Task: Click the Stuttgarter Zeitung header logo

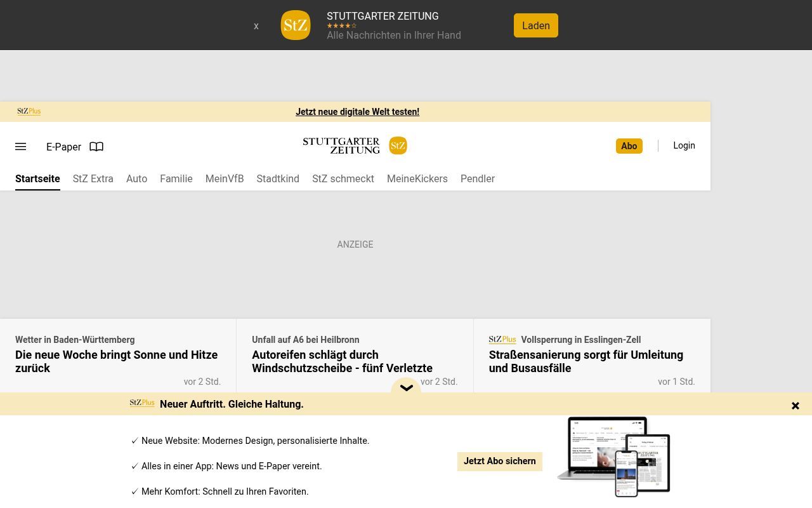Action: (x=341, y=145)
